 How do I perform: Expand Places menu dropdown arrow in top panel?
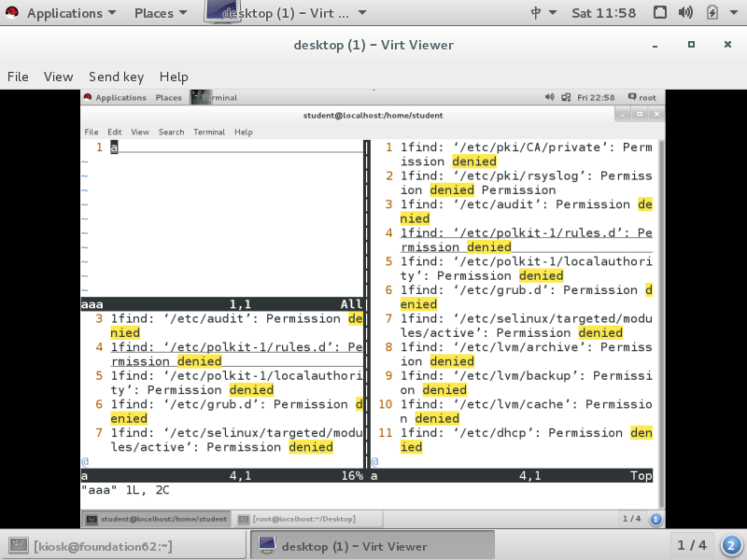[x=183, y=13]
